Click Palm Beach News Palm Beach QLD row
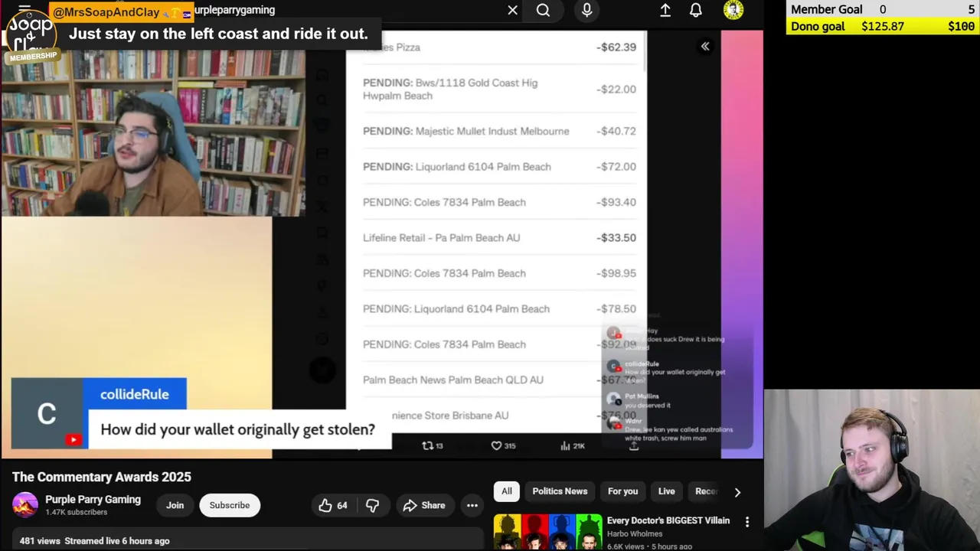Viewport: 980px width, 551px height. pos(499,380)
